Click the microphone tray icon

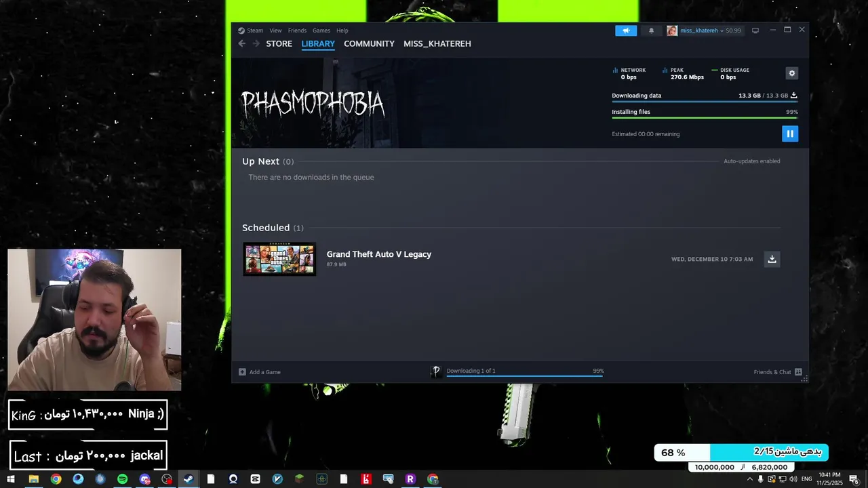760,479
